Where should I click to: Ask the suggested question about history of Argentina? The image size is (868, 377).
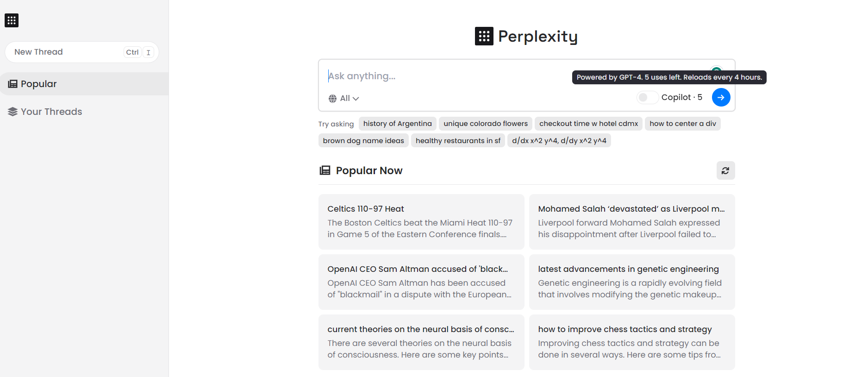[x=397, y=123]
